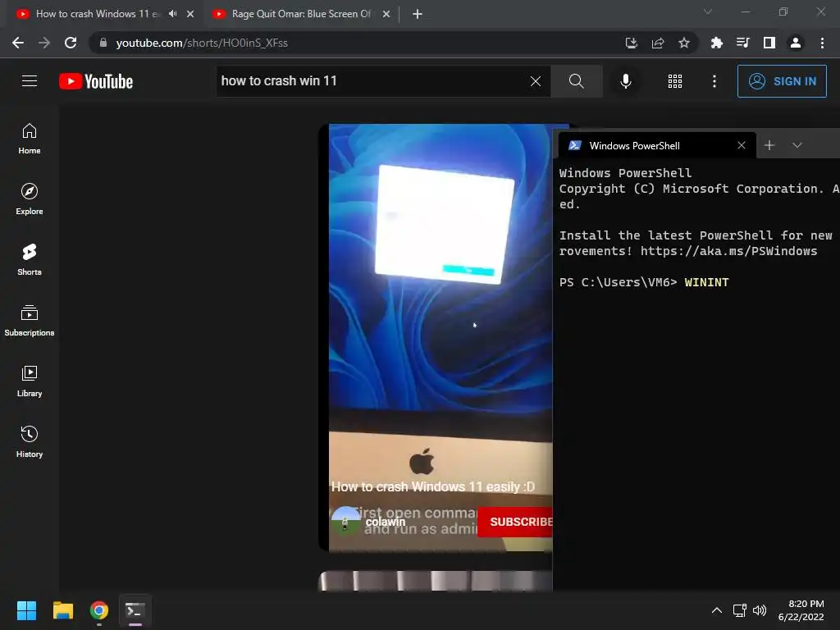Click the SIGN IN button

(782, 81)
